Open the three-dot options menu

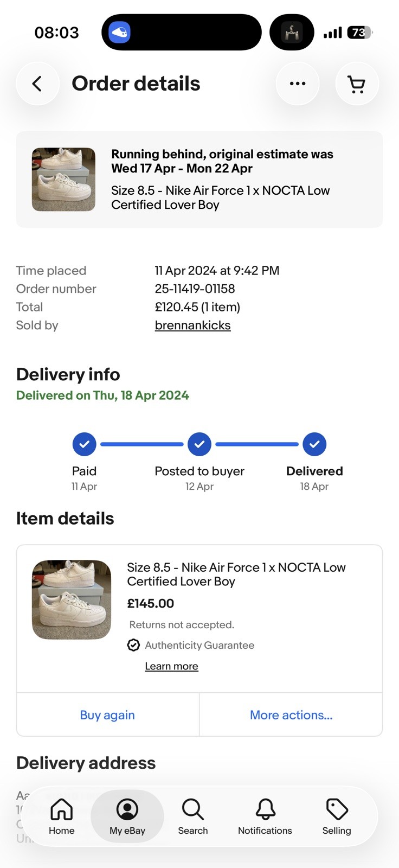click(298, 84)
